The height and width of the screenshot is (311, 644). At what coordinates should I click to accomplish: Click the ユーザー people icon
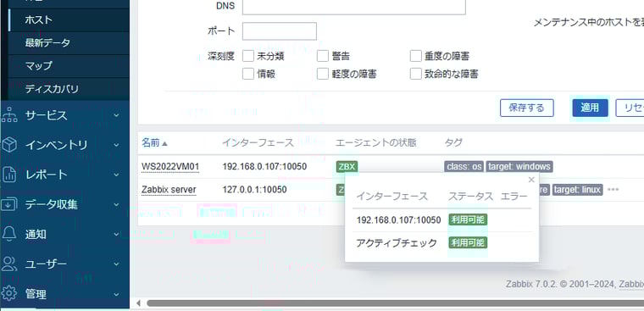coord(9,264)
